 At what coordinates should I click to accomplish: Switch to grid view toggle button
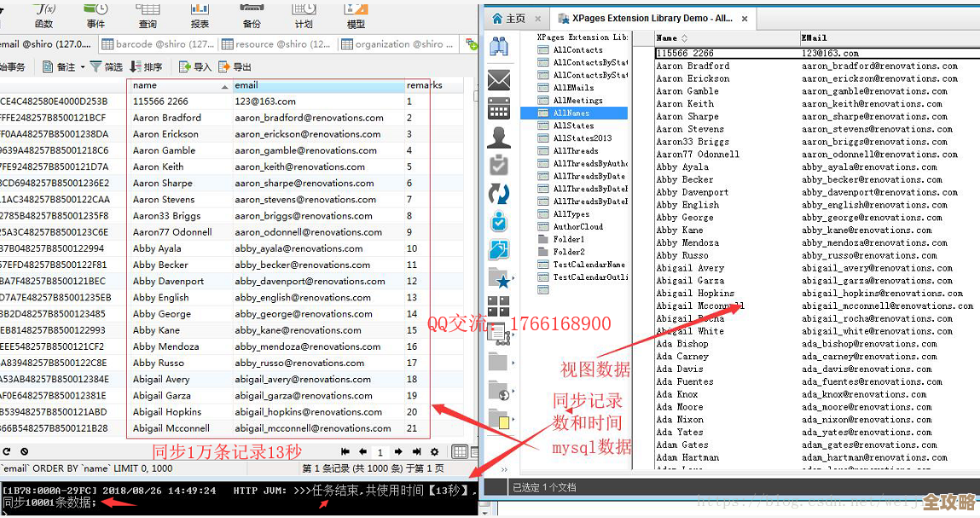(x=459, y=451)
